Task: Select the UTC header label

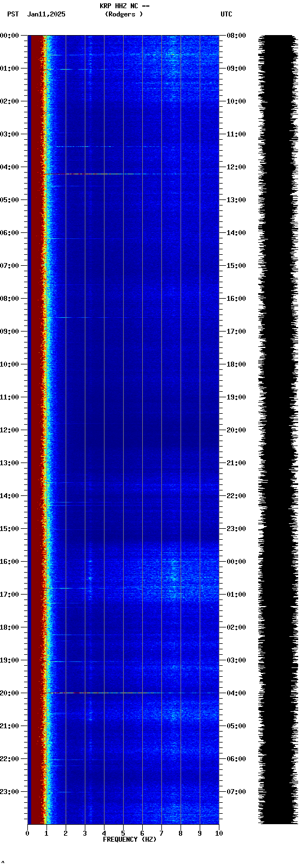Action: 226,14
